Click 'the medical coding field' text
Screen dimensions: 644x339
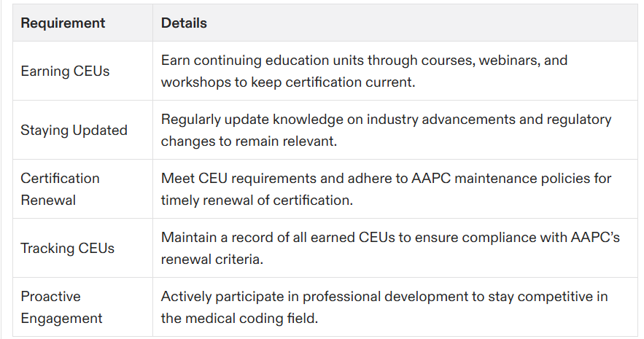tap(238, 319)
